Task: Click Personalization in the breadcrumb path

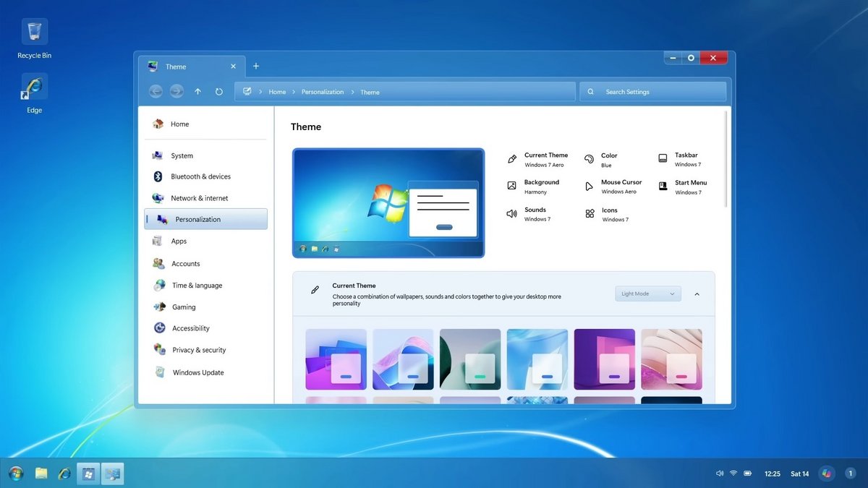Action: [323, 92]
